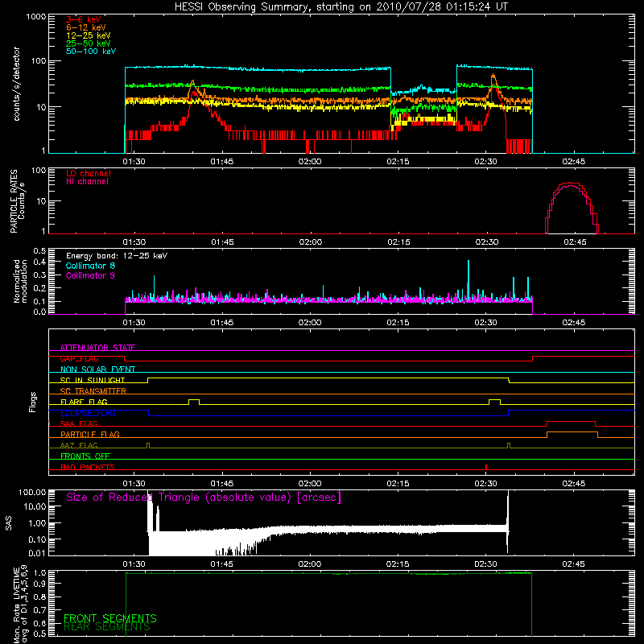This screenshot has height=644, width=644.
Task: Click the BAD_PACKETS tick mark at 02:30
Action: [x=486, y=467]
